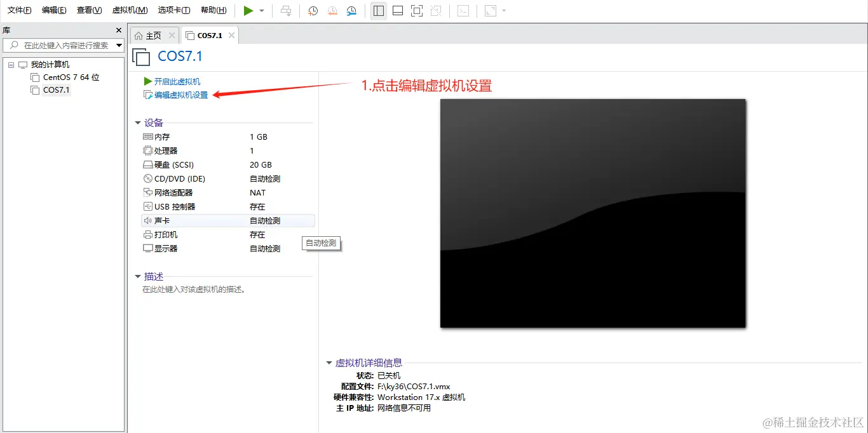Viewport: 868px width, 433px height.
Task: Click the 声卡 sound card speaker icon
Action: 148,221
